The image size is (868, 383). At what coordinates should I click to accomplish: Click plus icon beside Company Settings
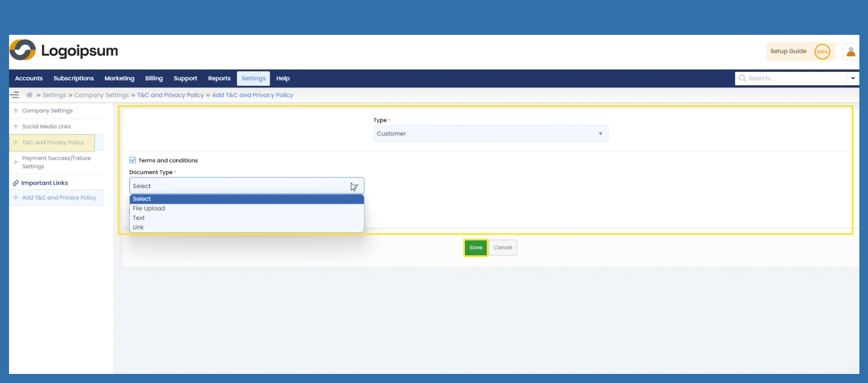(16, 110)
